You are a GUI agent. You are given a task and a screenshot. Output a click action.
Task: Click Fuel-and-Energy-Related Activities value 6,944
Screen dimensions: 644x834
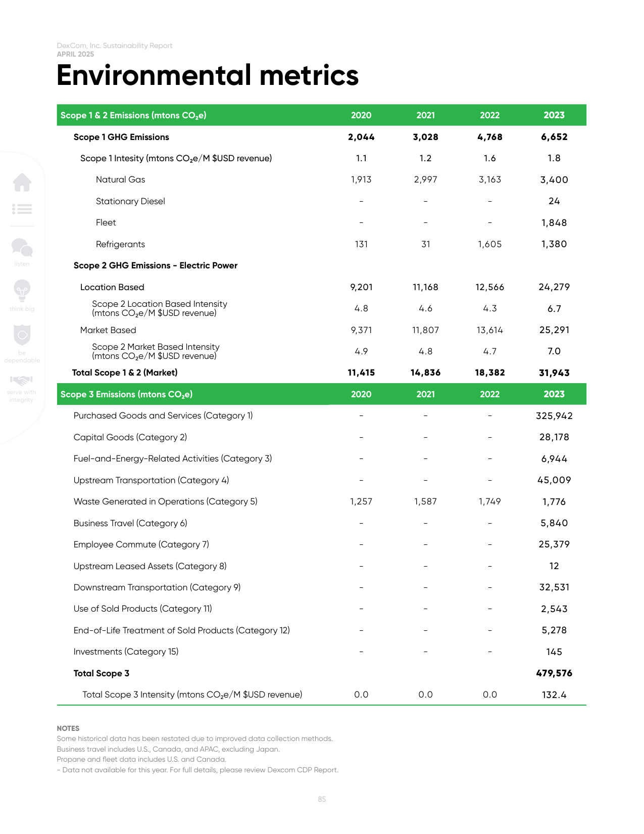[x=554, y=459]
